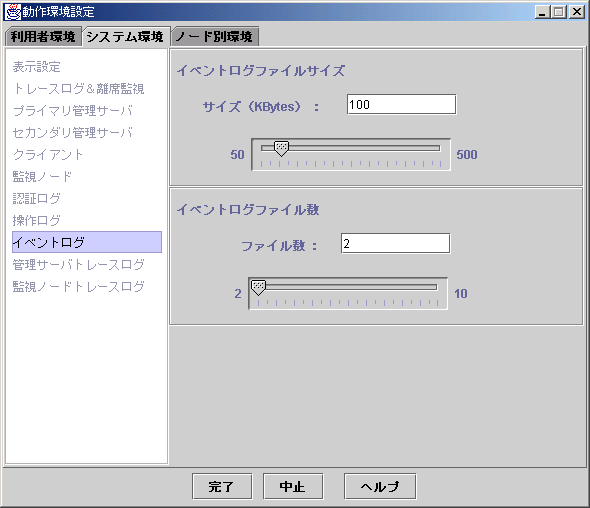Click the ファイル数 input field
This screenshot has width=590, height=508.
point(396,243)
